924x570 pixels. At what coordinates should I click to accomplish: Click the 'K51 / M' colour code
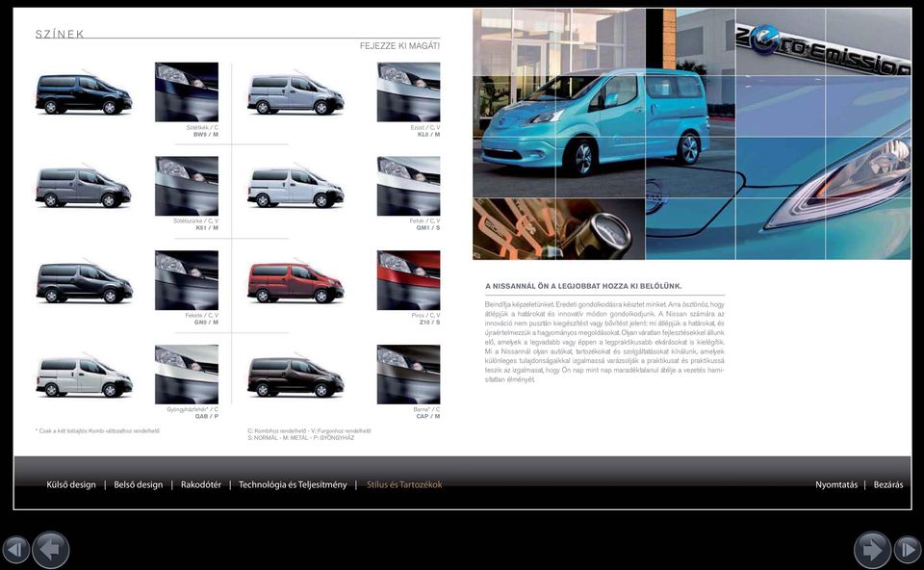207,227
